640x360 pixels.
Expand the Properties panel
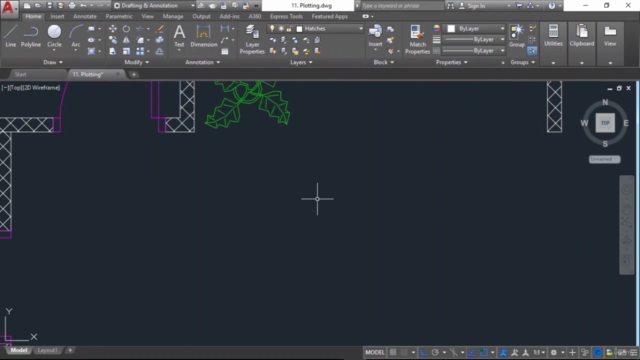pyautogui.click(x=451, y=62)
